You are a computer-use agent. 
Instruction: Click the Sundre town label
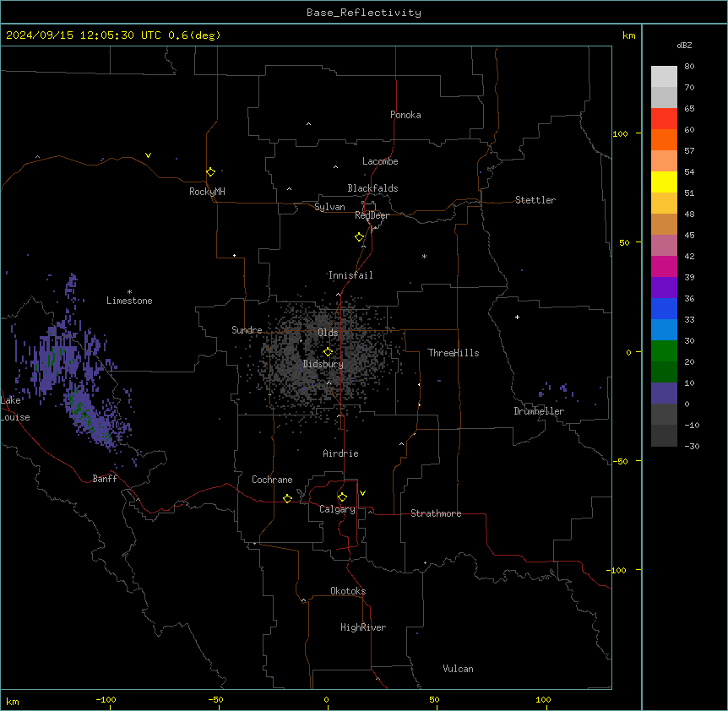[247, 330]
